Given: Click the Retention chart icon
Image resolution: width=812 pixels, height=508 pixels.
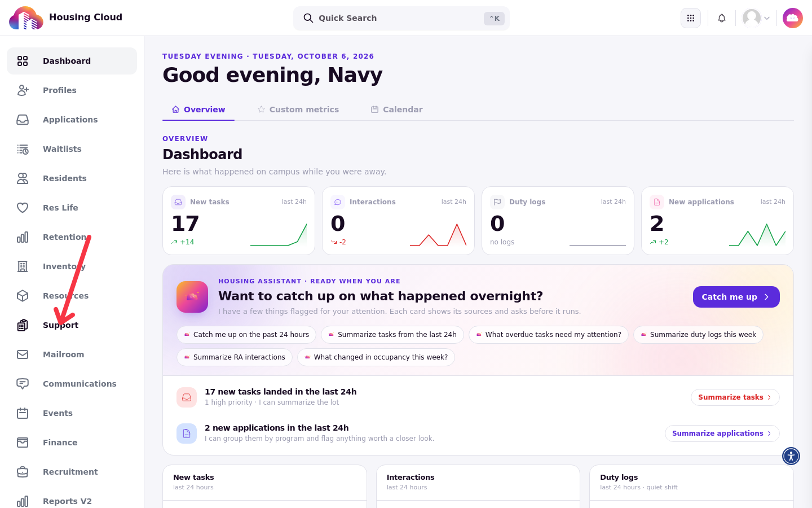Looking at the screenshot, I should pos(23,237).
